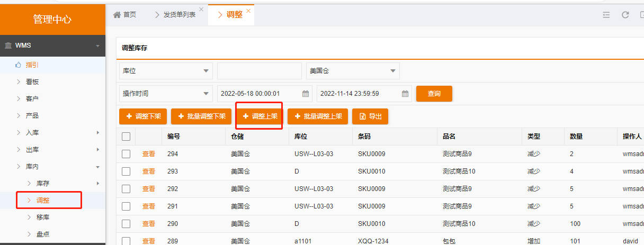Click the chevron icon beside 盘点
The width and height of the screenshot is (644, 245).
pos(29,234)
